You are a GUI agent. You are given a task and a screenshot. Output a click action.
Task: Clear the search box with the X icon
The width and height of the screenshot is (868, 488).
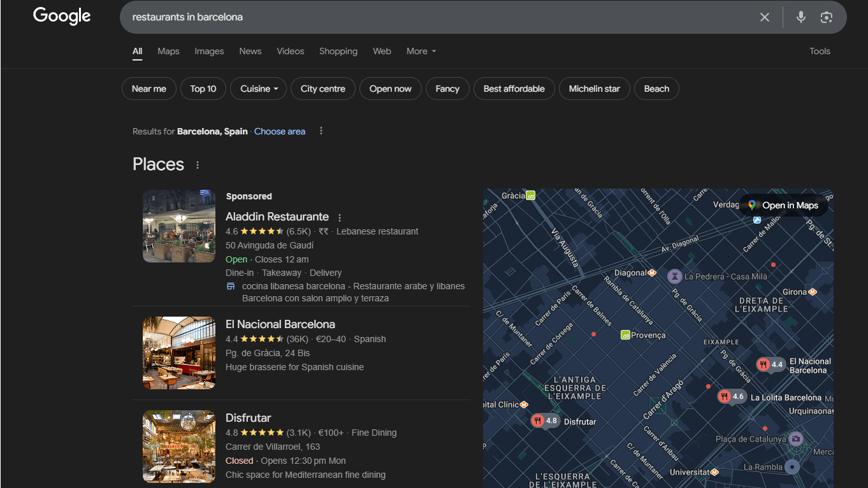(765, 17)
